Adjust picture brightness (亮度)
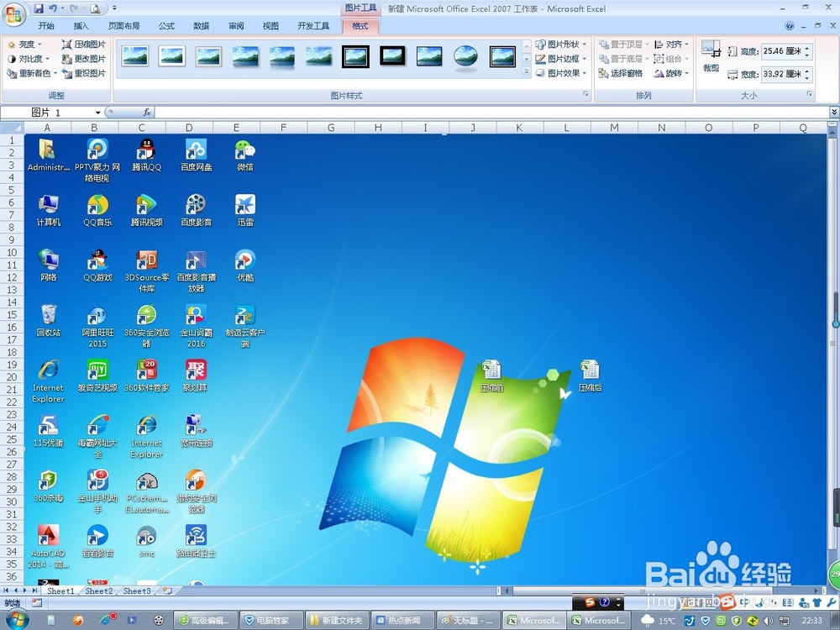Viewport: 840px width, 630px height. [24, 45]
